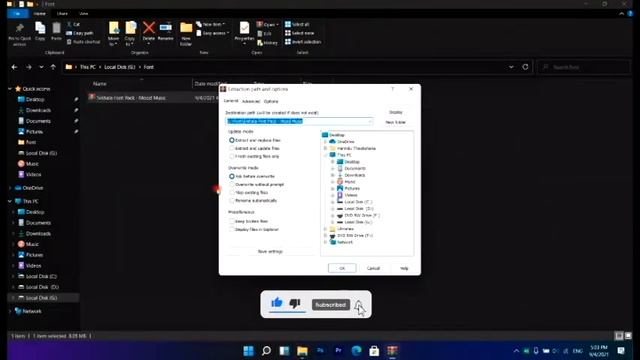Click the New folder icon in ribbon
Screen dimensions: 640x360
(186, 28)
